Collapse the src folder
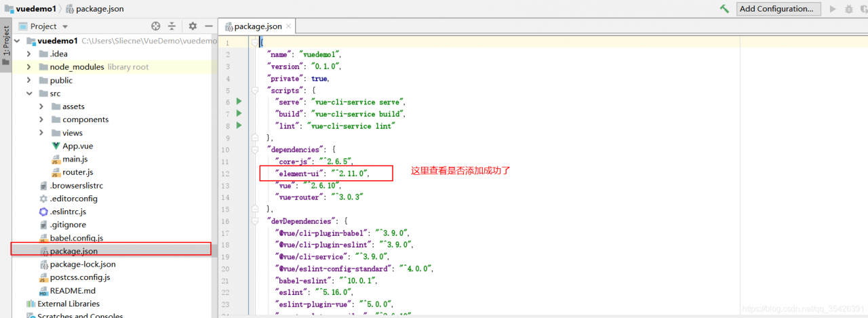Screen dimensions: 868x318 (29, 94)
